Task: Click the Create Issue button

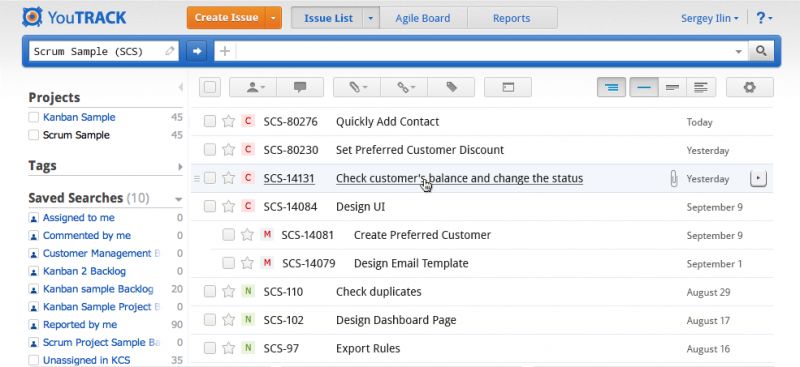Action: coord(227,18)
